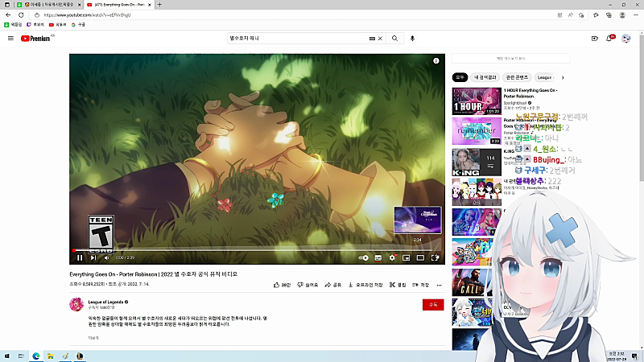Select the first black filter chip

[460, 77]
